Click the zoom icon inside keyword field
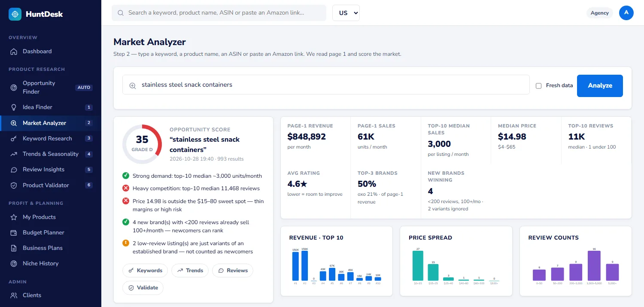The height and width of the screenshot is (307, 644). pos(133,85)
